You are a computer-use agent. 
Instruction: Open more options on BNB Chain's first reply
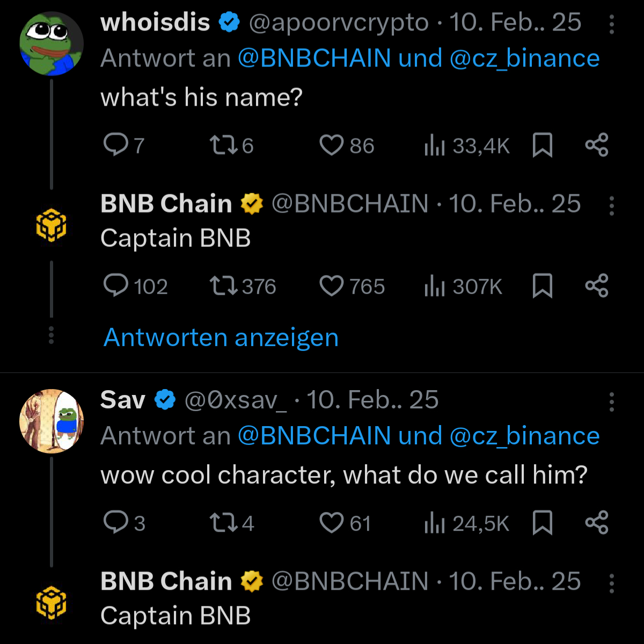[611, 204]
